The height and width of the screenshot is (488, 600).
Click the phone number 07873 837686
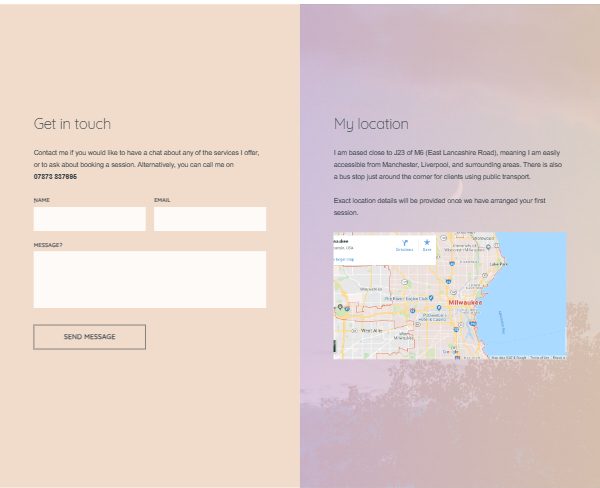click(x=55, y=177)
